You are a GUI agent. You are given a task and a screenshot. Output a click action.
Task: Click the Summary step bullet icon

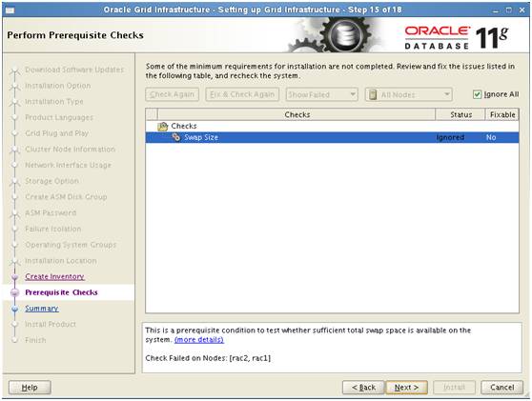(14, 309)
